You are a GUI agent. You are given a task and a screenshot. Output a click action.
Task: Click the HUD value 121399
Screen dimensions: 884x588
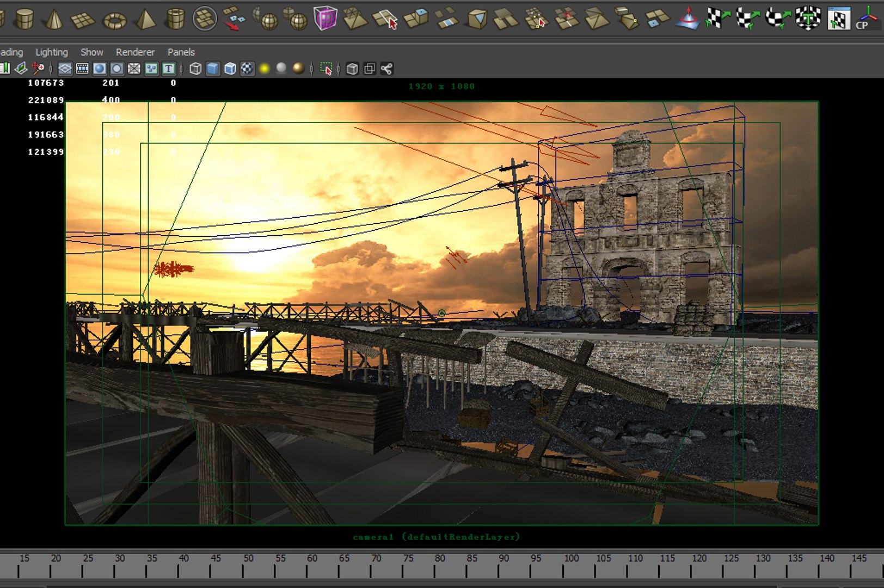[x=46, y=152]
